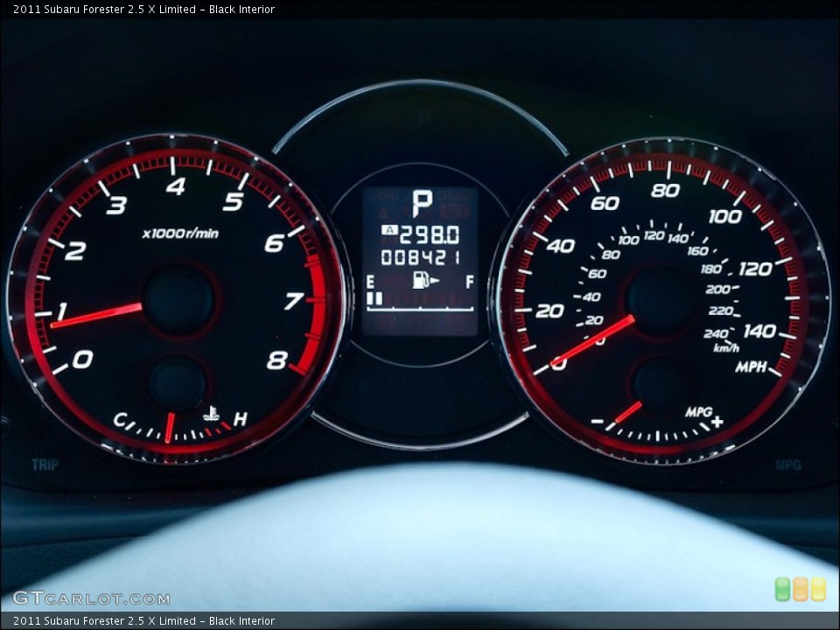Click the red tachometer needle
The width and height of the screenshot is (840, 630).
[96, 316]
